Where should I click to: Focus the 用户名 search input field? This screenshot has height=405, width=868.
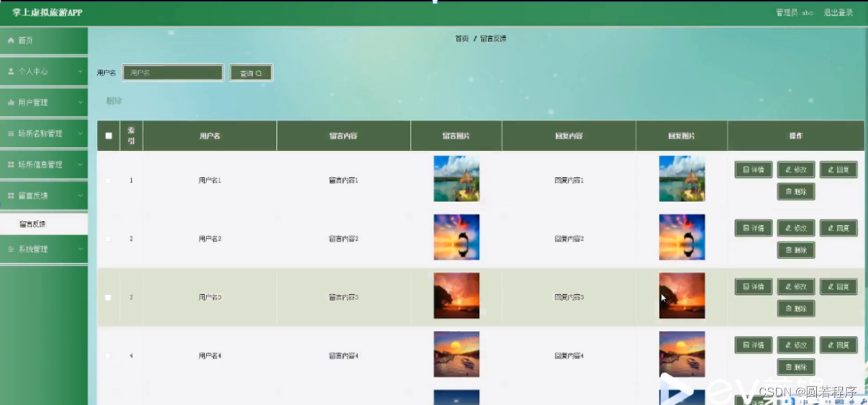point(173,73)
